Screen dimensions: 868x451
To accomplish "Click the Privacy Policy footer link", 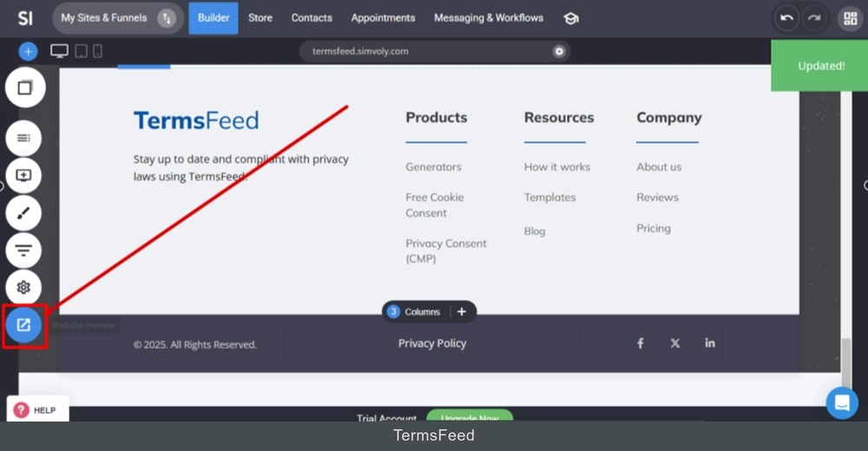I will (431, 343).
